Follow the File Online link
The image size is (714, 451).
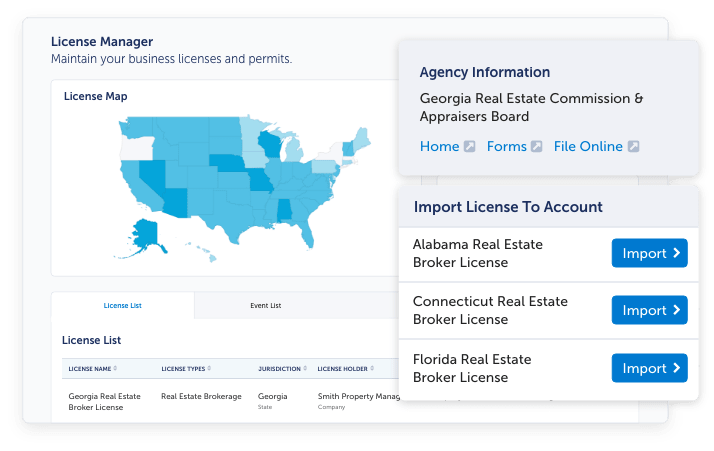coord(588,147)
